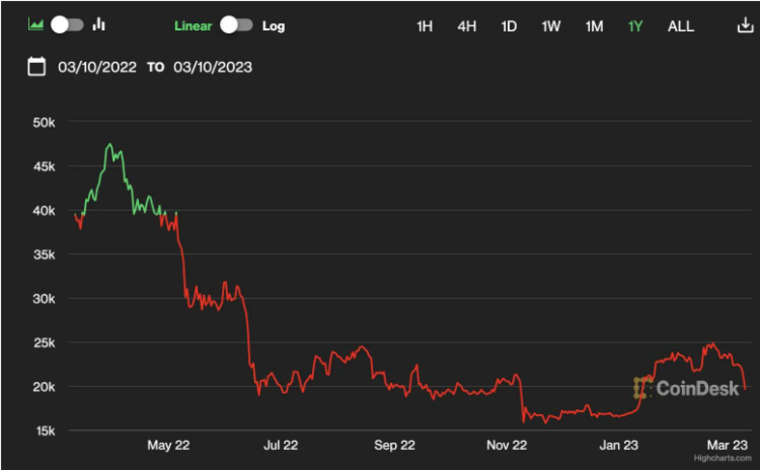Select the area chart icon
760x470 pixels.
coord(35,24)
